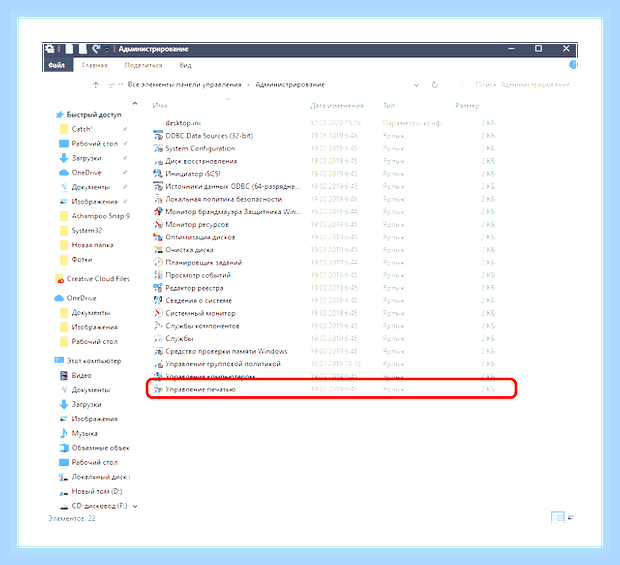The height and width of the screenshot is (565, 620).
Task: Sort by the Размер column header
Action: click(x=467, y=106)
